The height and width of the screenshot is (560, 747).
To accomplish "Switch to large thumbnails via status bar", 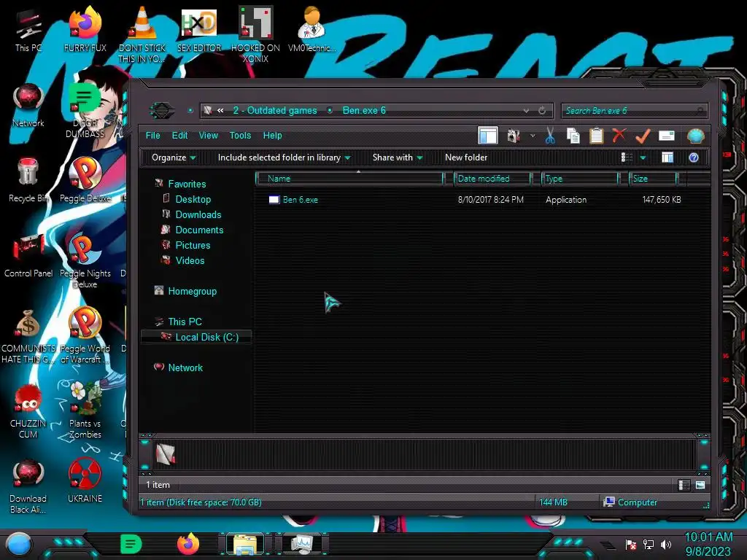I will (x=700, y=485).
